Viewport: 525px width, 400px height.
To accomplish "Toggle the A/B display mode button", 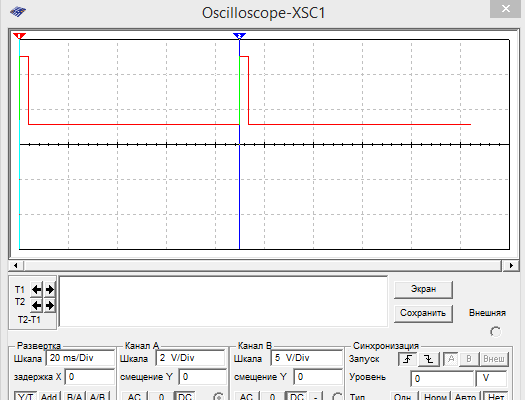I will pos(97,396).
